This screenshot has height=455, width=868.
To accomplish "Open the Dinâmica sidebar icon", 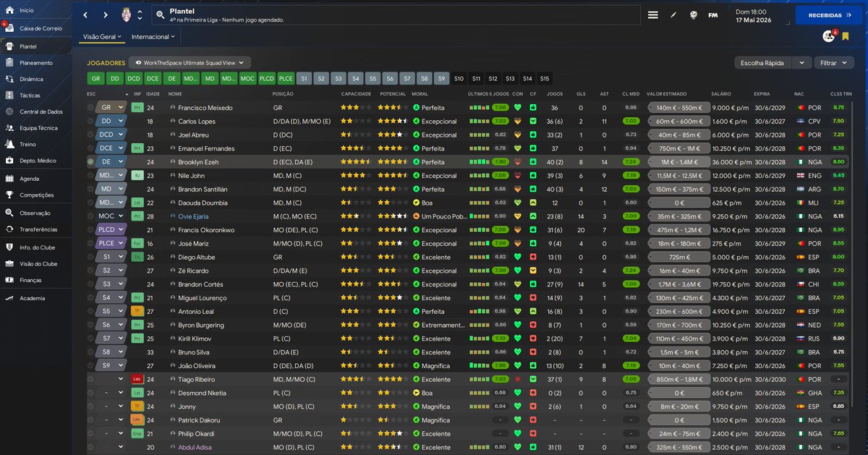I will pyautogui.click(x=9, y=79).
